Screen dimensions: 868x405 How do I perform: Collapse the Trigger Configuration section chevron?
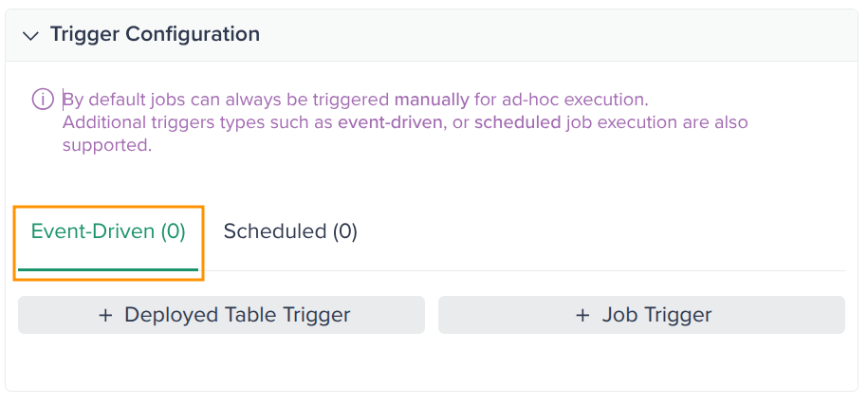(x=31, y=35)
